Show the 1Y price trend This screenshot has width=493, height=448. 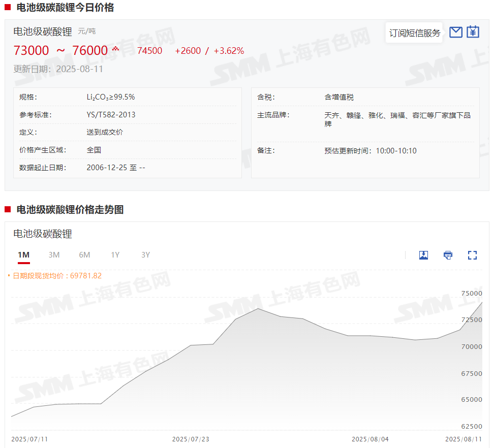115,255
